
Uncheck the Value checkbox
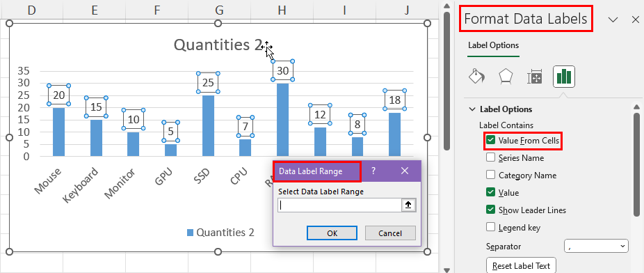[x=491, y=192]
